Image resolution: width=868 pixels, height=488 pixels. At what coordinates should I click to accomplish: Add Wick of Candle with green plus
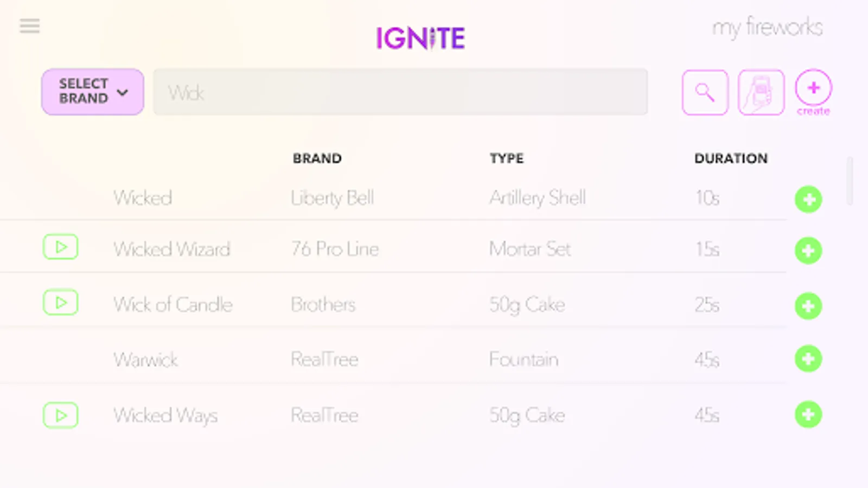pos(808,306)
